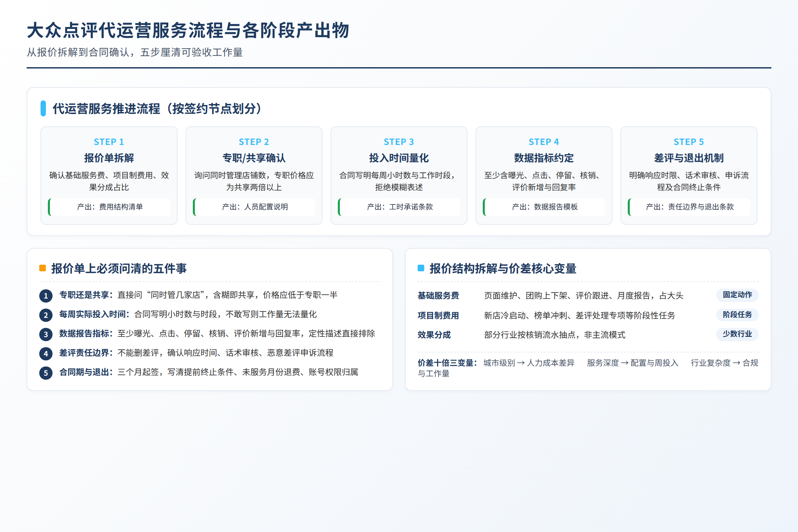The width and height of the screenshot is (798, 532).
Task: Click the orange square before 报价单上必须问清的五件事
Action: tap(43, 268)
